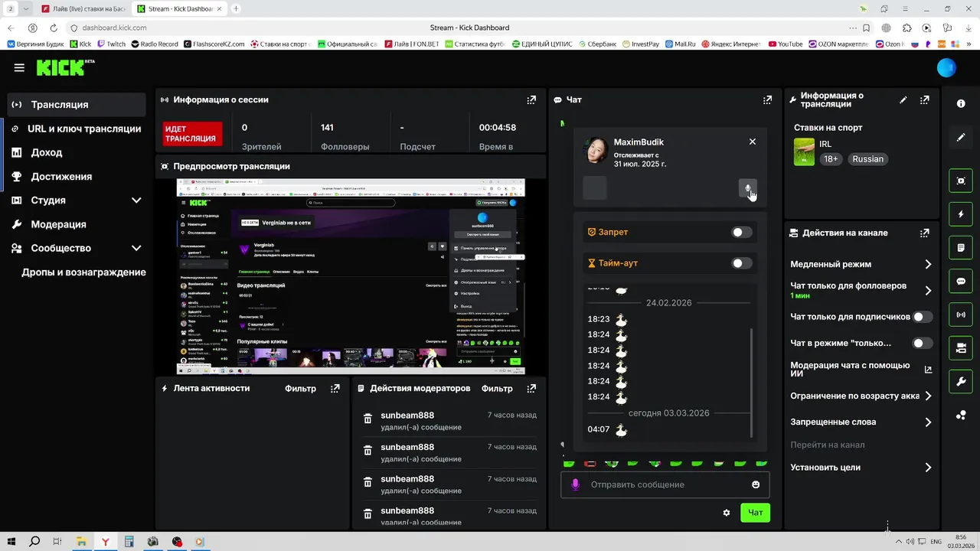Pop out the Информация о сессии panel
Image resolution: width=980 pixels, height=551 pixels.
click(531, 99)
